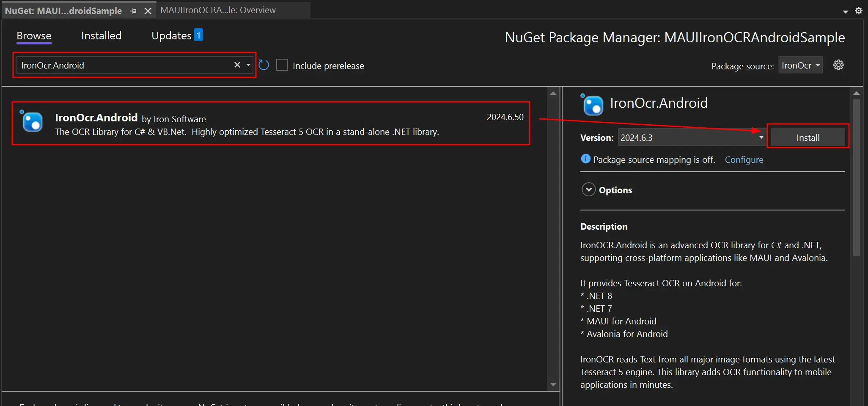Click the package list scroll down arrow

coord(553,384)
